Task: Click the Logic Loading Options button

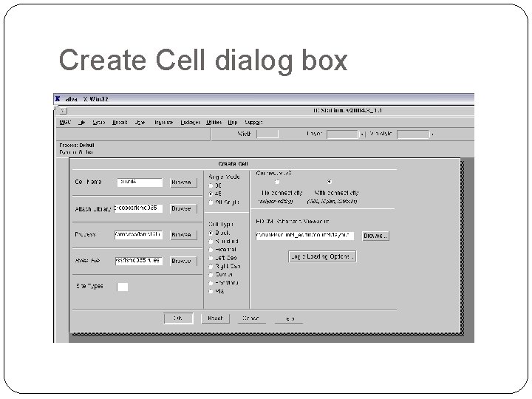Action: coord(322,256)
